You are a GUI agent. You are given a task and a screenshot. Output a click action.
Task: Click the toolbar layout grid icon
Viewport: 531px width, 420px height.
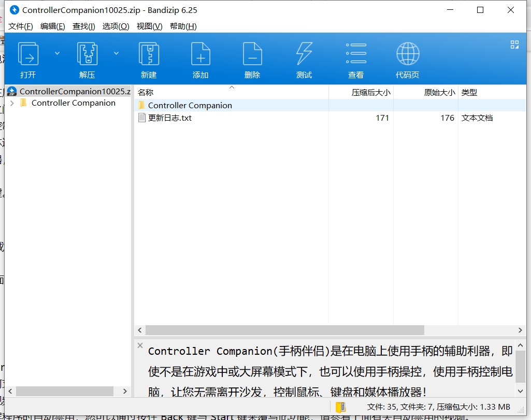(x=514, y=45)
